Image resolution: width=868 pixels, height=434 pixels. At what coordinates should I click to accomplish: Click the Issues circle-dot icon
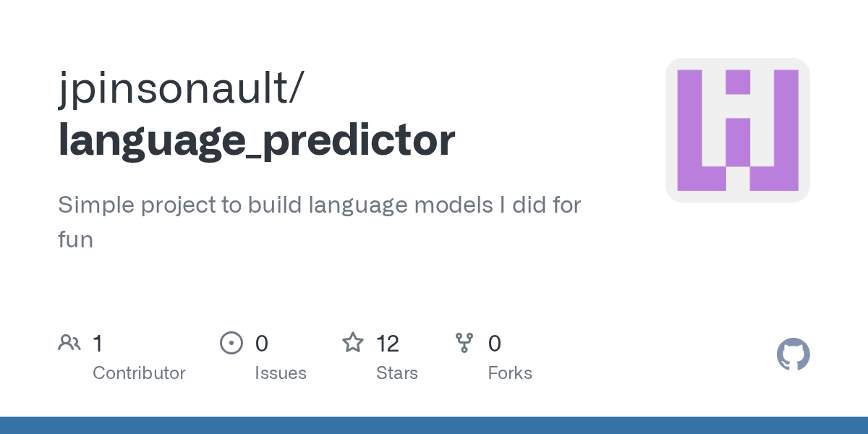coord(231,343)
